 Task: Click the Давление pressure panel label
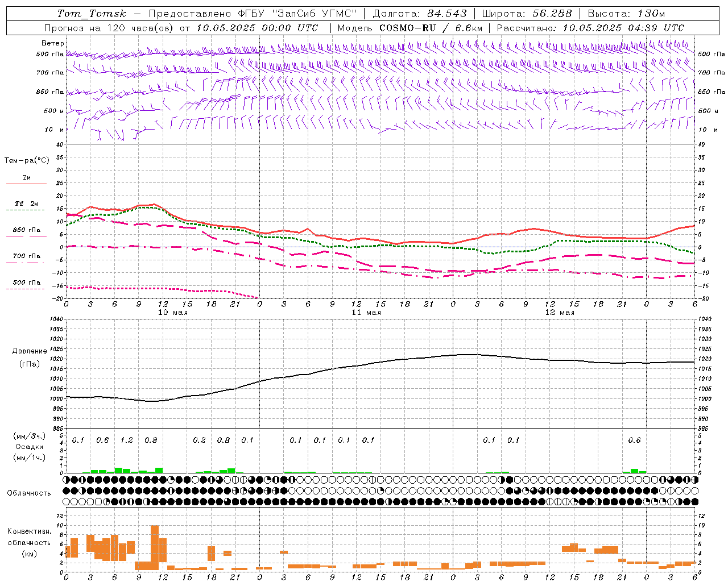pyautogui.click(x=30, y=351)
